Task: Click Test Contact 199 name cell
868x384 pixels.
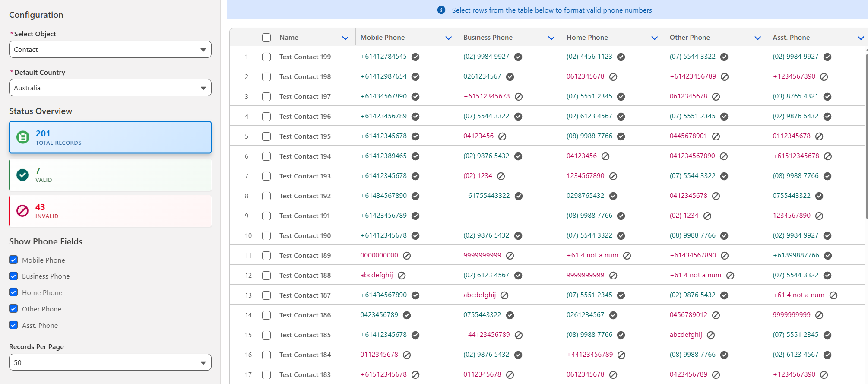Action: click(x=305, y=57)
